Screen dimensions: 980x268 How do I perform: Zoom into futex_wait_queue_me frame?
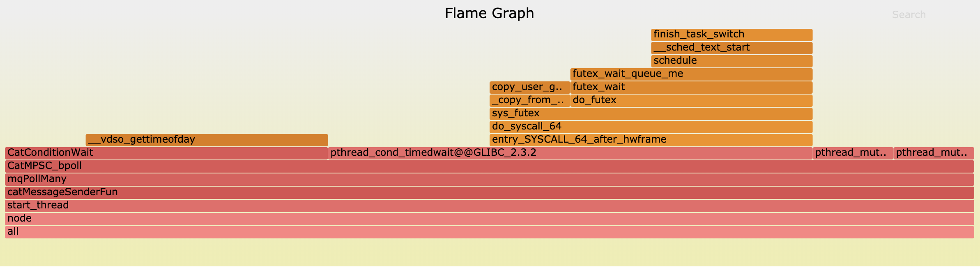691,74
